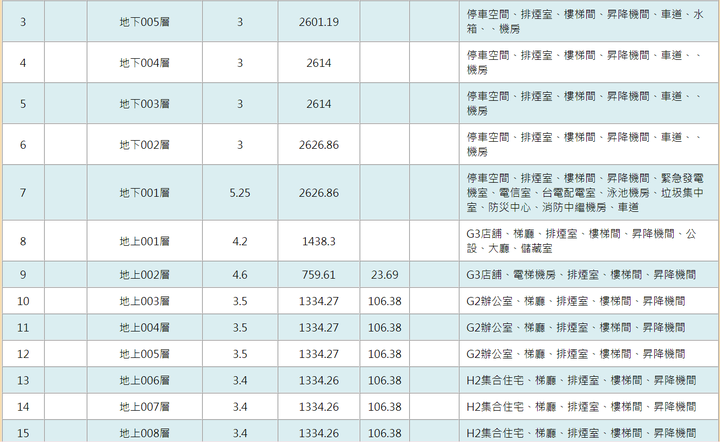Click the 1334.26 area in row 14
Image resolution: width=720 pixels, height=442 pixels.
pyautogui.click(x=319, y=407)
